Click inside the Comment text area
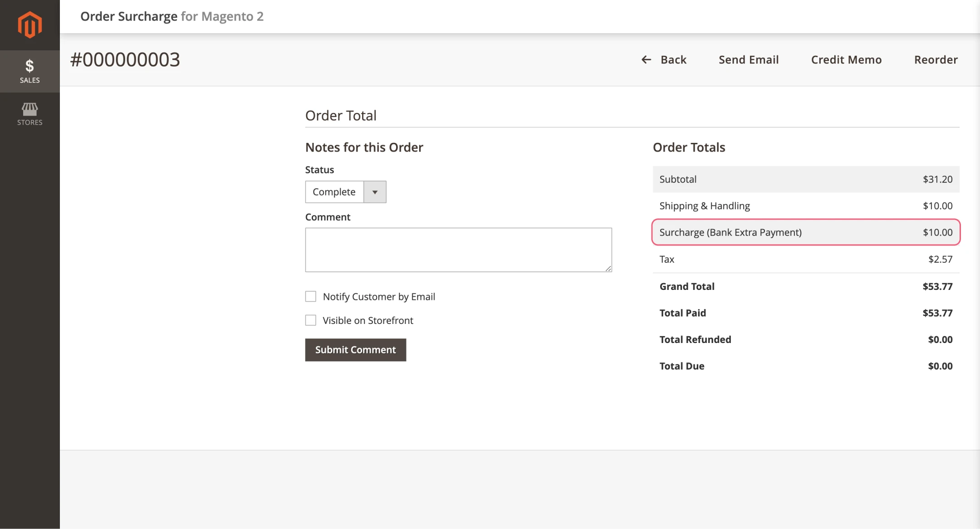This screenshot has width=980, height=529. pos(458,250)
